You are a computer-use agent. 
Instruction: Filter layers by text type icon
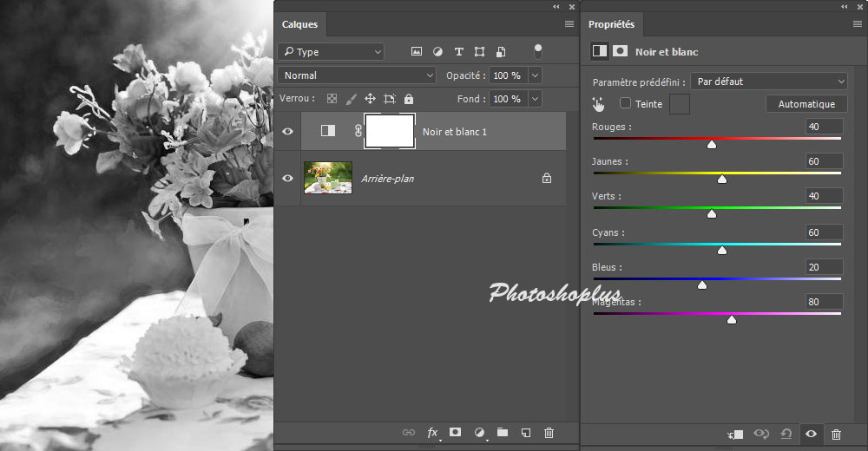[x=458, y=52]
